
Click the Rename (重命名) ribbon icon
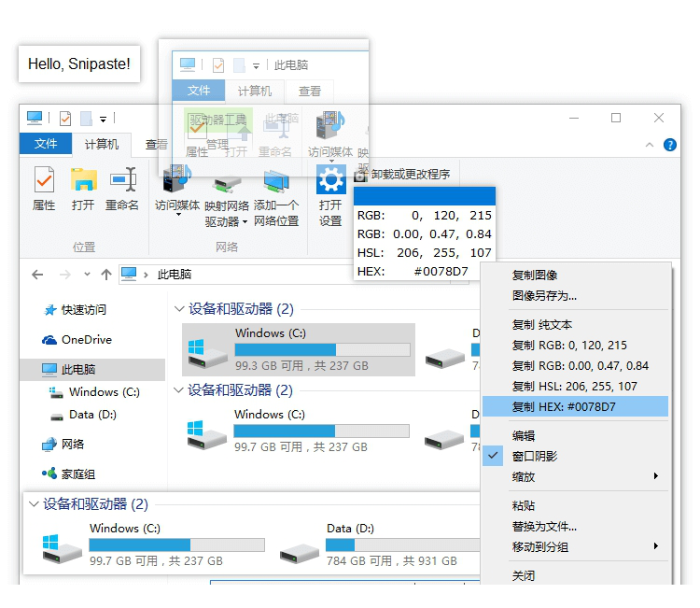click(x=123, y=179)
